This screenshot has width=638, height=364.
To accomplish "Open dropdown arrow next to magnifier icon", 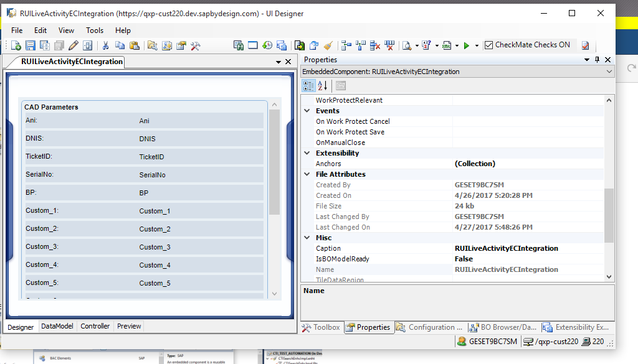I will 417,45.
